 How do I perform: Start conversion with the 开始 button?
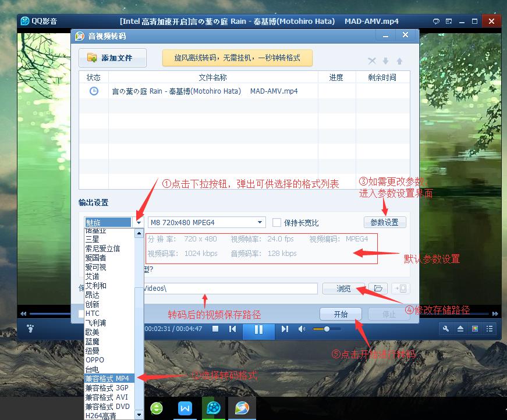coord(341,314)
